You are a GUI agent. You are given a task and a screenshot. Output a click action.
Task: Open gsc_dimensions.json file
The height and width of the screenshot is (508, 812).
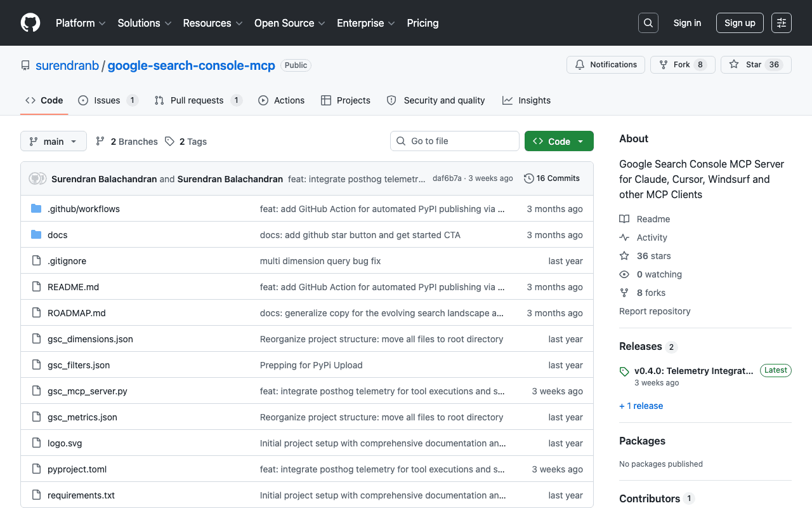click(x=90, y=339)
